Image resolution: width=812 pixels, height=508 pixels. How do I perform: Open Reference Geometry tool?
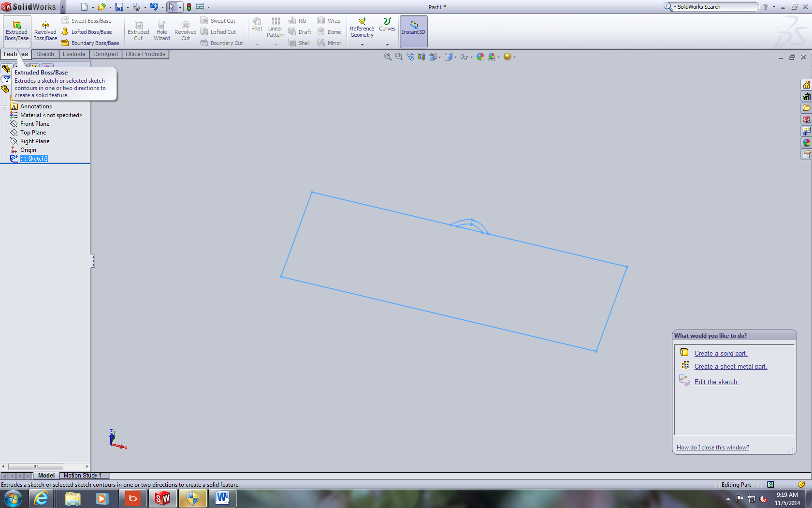coord(362,28)
